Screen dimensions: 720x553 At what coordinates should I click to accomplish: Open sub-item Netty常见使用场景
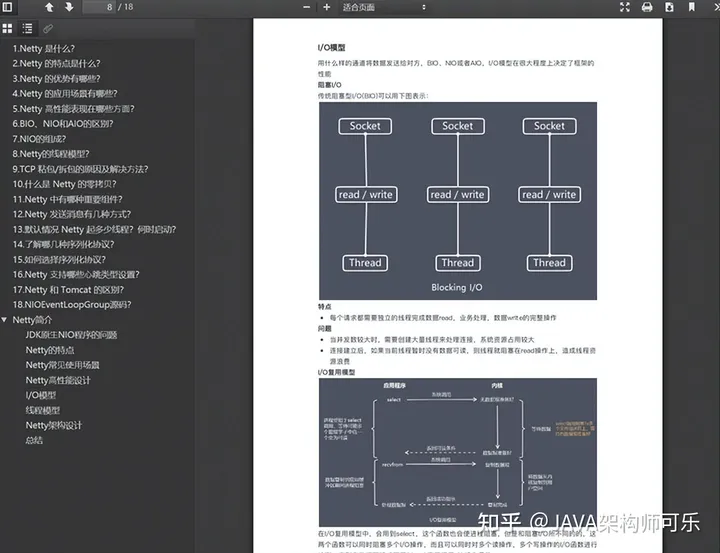62,365
